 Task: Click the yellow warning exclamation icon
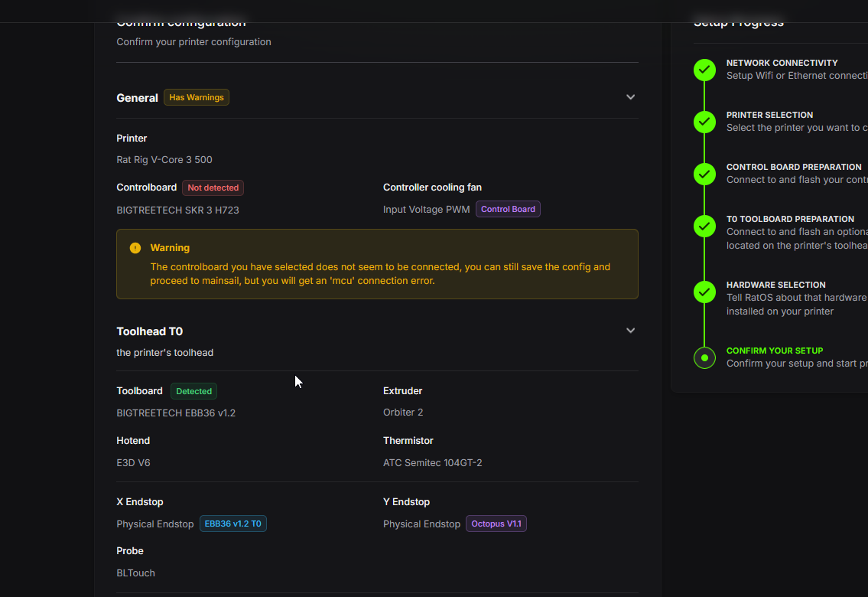tap(135, 248)
